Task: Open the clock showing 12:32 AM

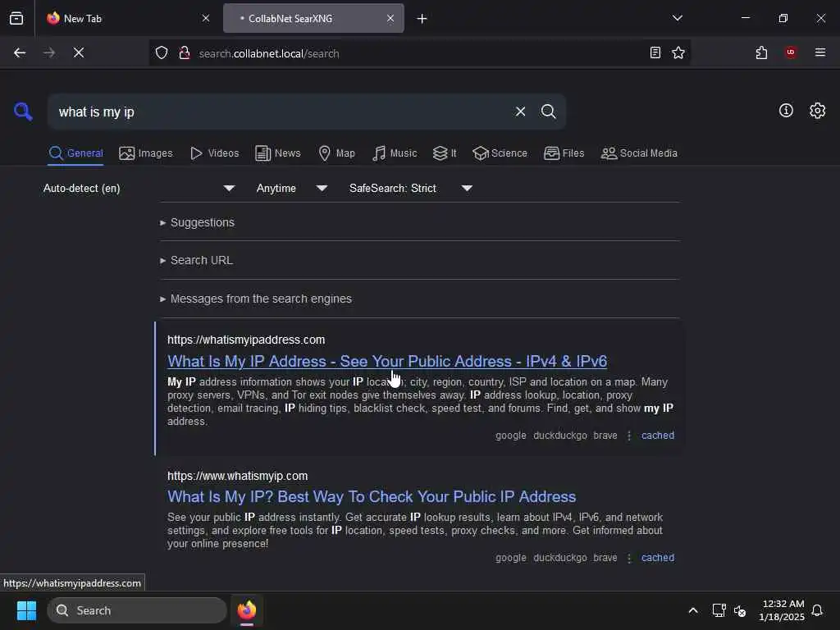Action: (x=782, y=610)
